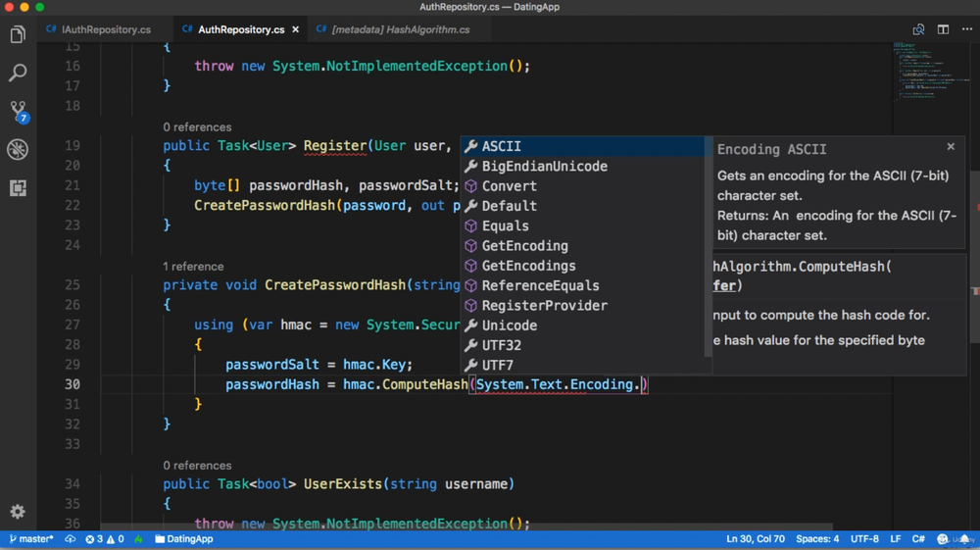The image size is (980, 550).
Task: Click Register method name on line 19
Action: coord(335,146)
